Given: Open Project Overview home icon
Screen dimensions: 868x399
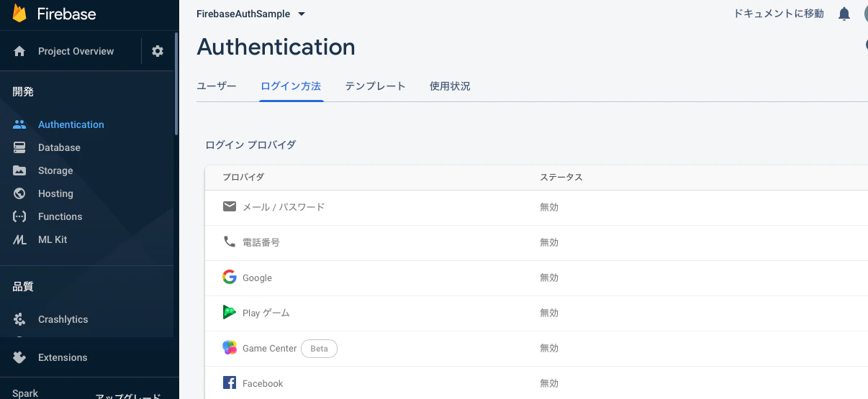Looking at the screenshot, I should tap(19, 51).
